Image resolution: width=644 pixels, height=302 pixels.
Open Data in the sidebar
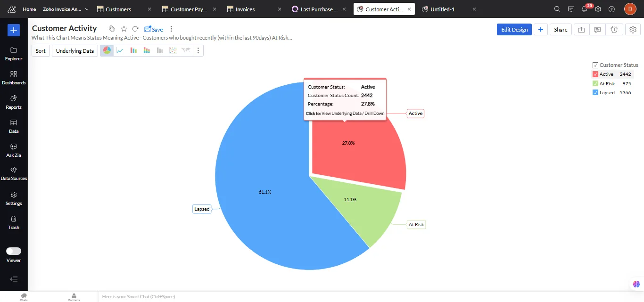tap(14, 126)
